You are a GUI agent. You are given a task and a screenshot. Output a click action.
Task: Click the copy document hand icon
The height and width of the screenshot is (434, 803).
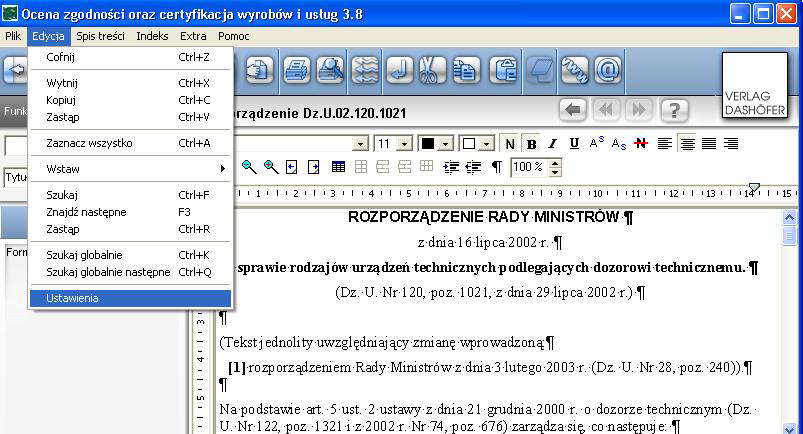point(259,69)
